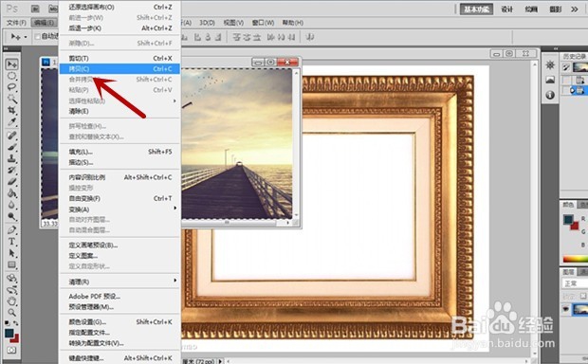Select the Eraser tool

click(x=12, y=182)
